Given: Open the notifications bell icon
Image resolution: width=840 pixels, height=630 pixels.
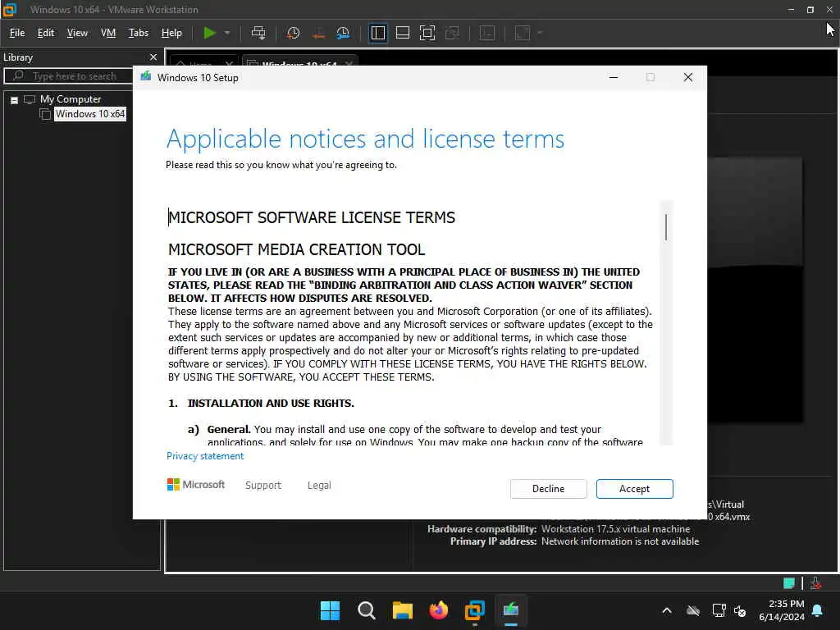Looking at the screenshot, I should click(x=818, y=610).
